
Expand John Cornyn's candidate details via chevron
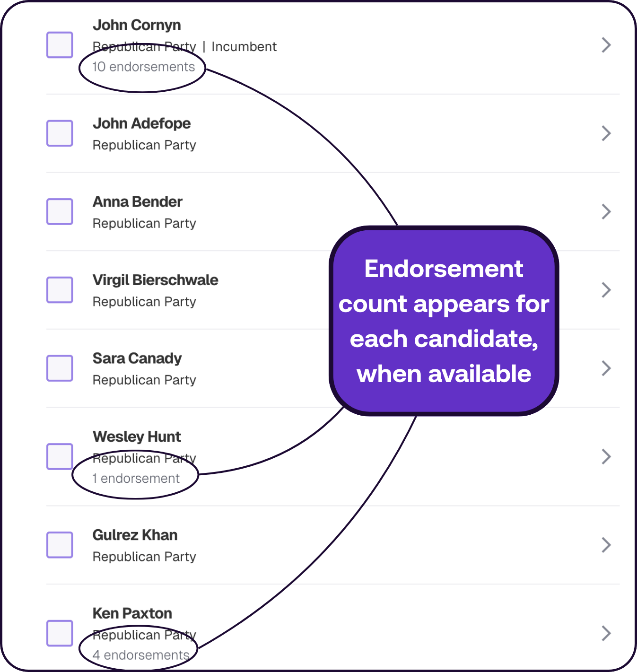click(x=607, y=45)
